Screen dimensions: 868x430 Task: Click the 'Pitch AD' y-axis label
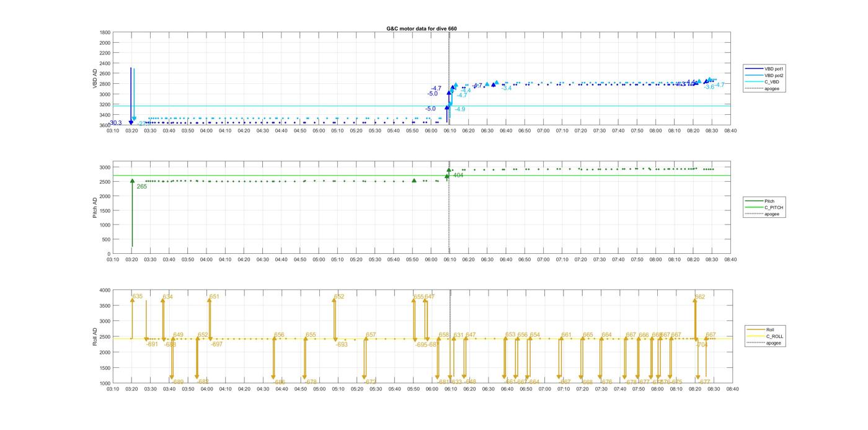pyautogui.click(x=95, y=207)
